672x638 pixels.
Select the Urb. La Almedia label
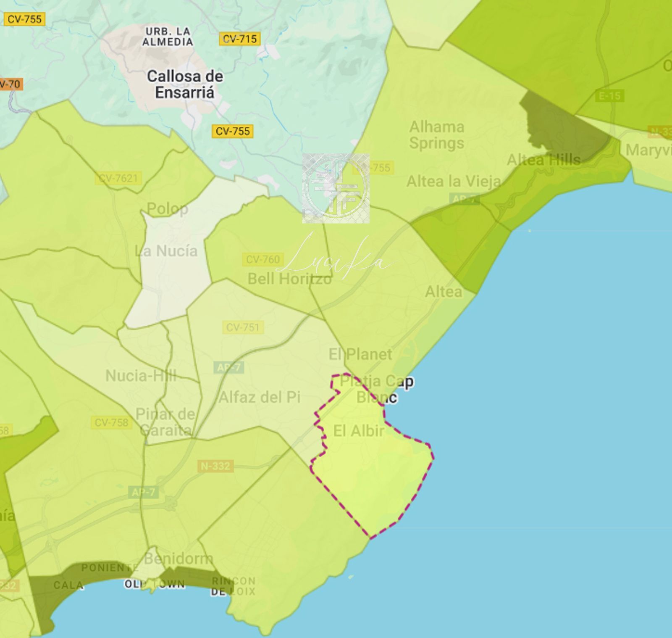pos(168,37)
